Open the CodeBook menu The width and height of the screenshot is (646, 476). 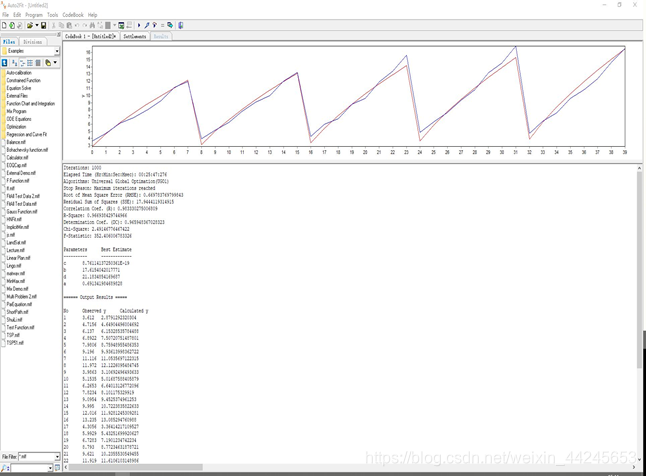(x=73, y=15)
